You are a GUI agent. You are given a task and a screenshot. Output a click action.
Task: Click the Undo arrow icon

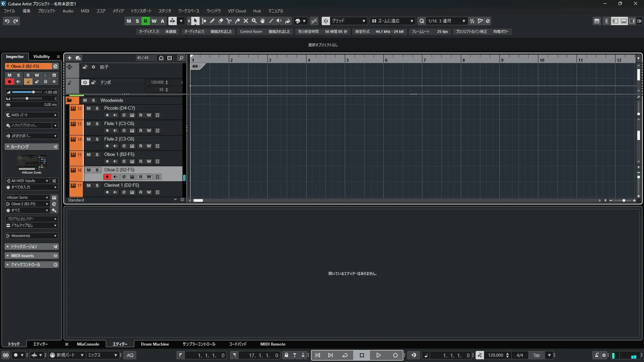7,21
